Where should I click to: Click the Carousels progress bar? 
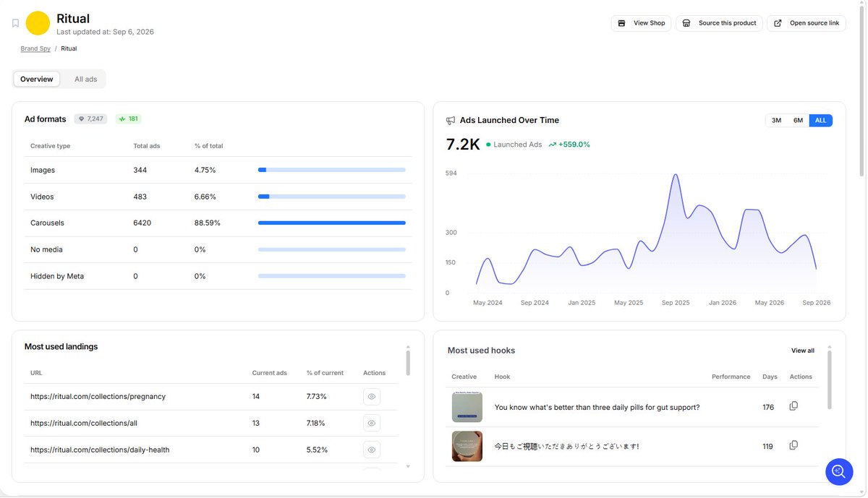click(x=332, y=223)
